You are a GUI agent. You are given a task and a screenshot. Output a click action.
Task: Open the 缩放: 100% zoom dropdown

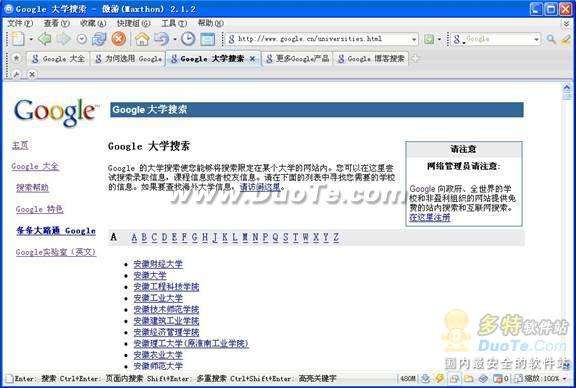coord(540,378)
